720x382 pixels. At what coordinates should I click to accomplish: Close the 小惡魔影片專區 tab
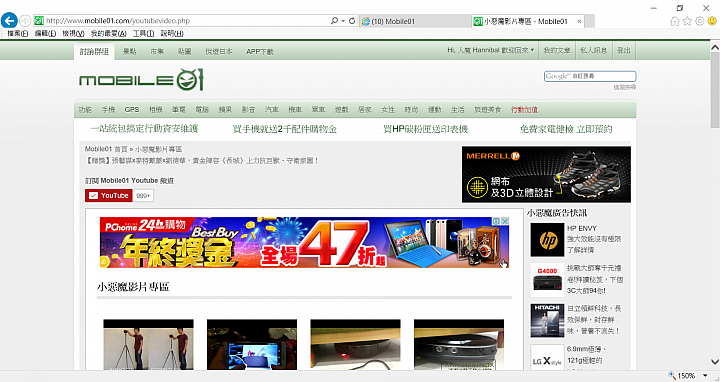[579, 21]
